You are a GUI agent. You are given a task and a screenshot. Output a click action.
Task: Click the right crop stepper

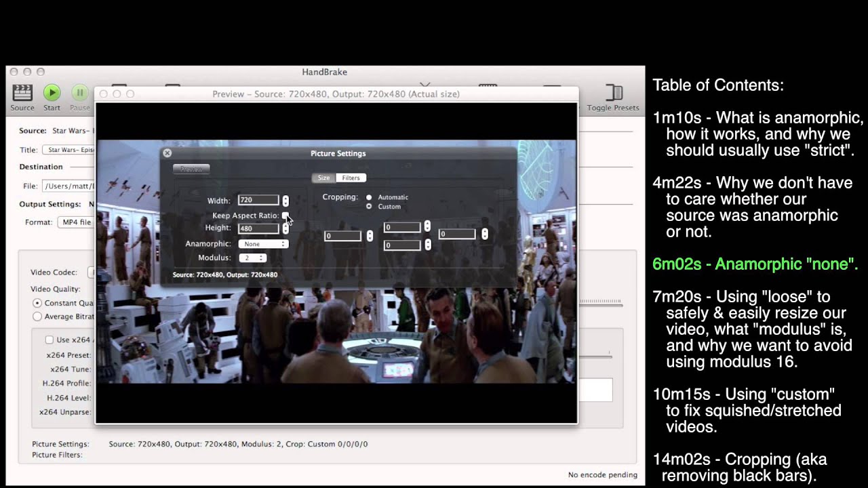click(x=485, y=234)
